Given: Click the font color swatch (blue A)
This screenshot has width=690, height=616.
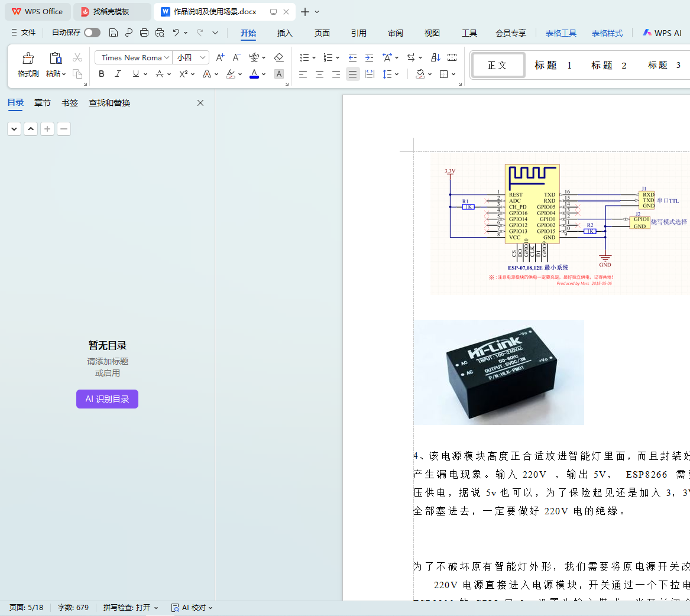Looking at the screenshot, I should click(x=254, y=74).
